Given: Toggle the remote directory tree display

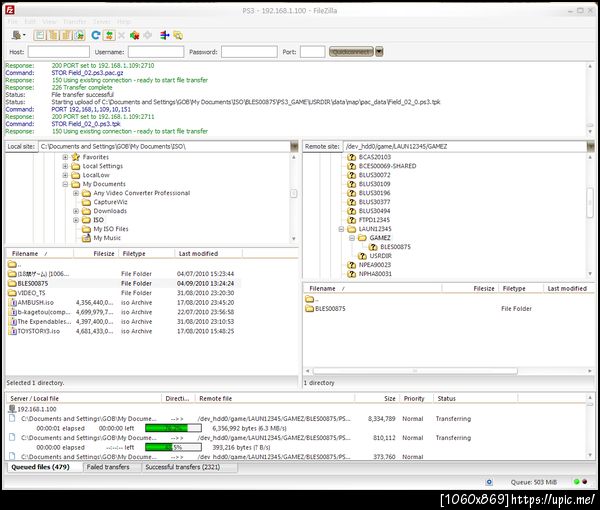Looking at the screenshot, I should point(66,35).
